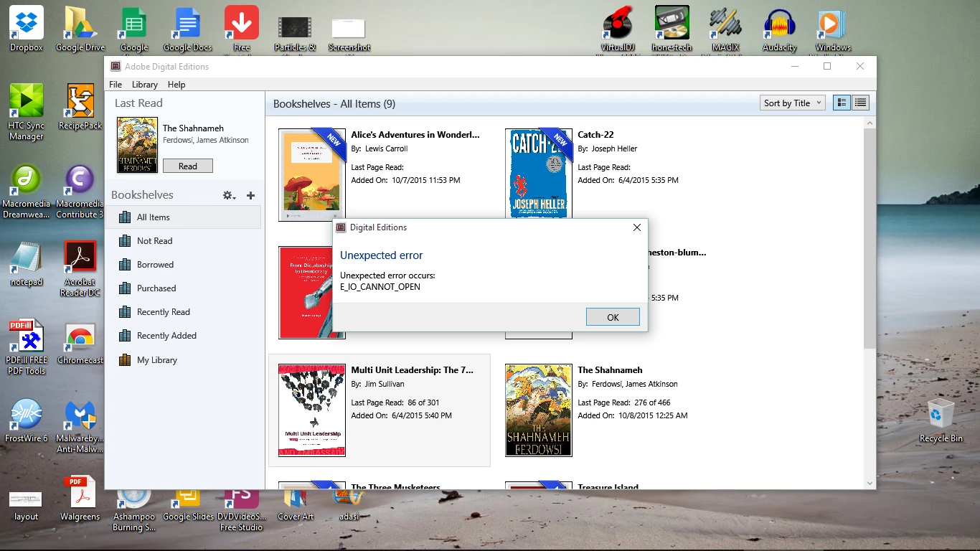Screen dimensions: 980x551
Task: Open the PDFill FREE PDF Tools shortcut
Action: tap(27, 348)
